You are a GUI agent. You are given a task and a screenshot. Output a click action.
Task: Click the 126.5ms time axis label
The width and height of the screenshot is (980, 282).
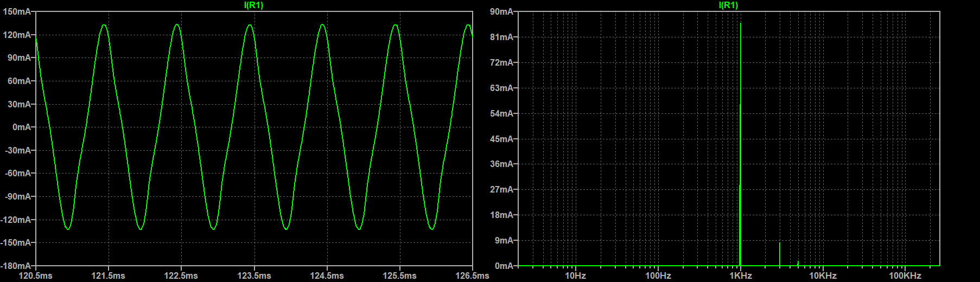point(472,275)
